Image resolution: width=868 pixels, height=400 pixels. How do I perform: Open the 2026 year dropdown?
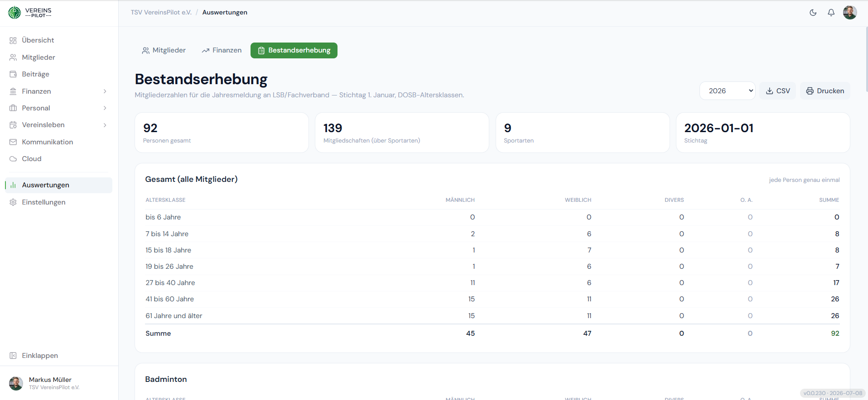[727, 91]
